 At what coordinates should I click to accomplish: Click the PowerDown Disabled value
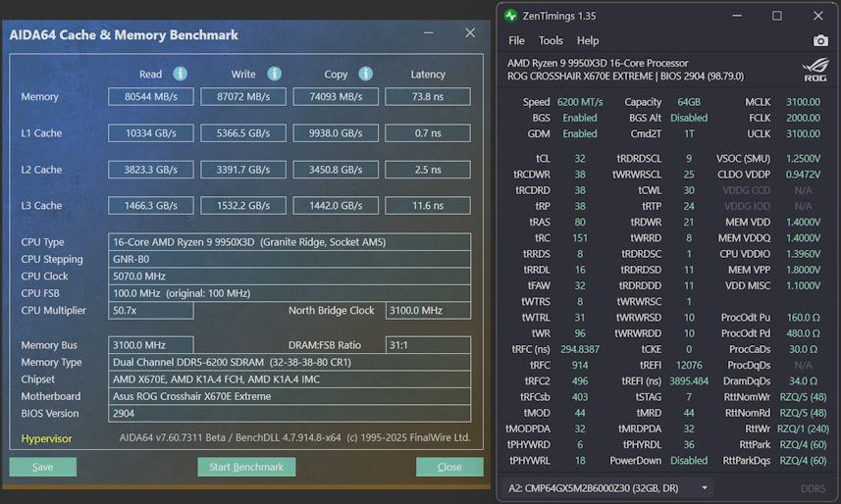point(689,461)
